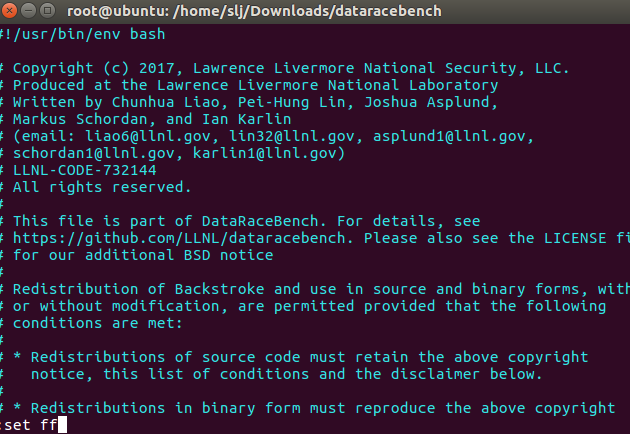Viewport: 630px width, 434px height.
Task: Click 'for our additional BSD notice' line
Action: point(137,255)
